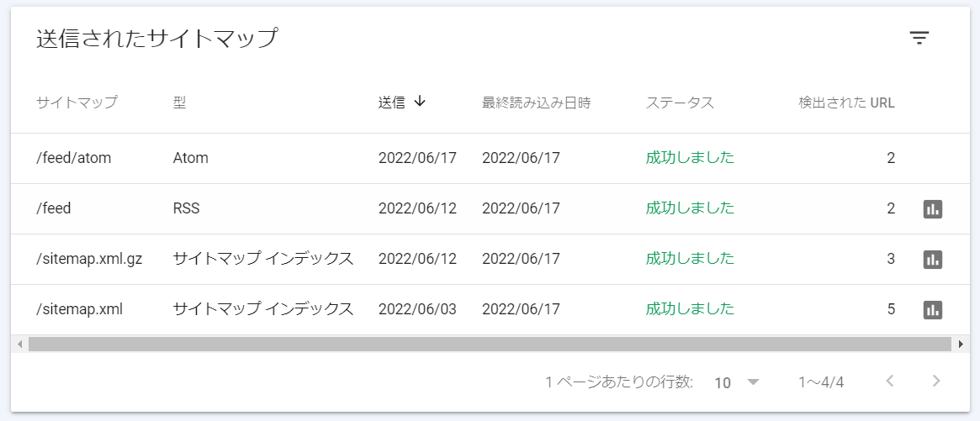The width and height of the screenshot is (980, 421).
Task: Click the 型 column header
Action: click(179, 103)
